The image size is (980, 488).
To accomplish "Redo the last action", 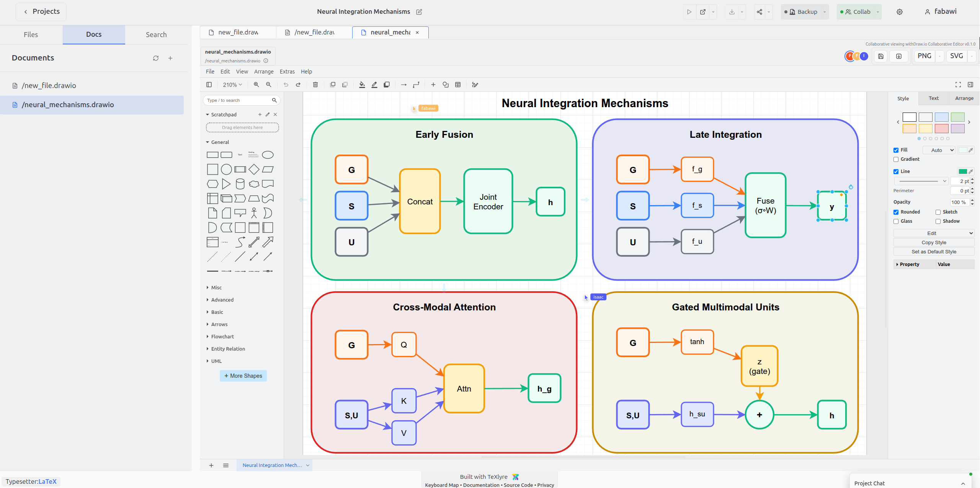I will pos(298,85).
